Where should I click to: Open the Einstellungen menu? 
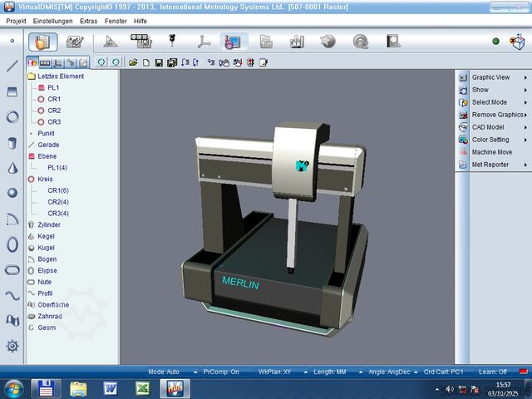tap(53, 19)
